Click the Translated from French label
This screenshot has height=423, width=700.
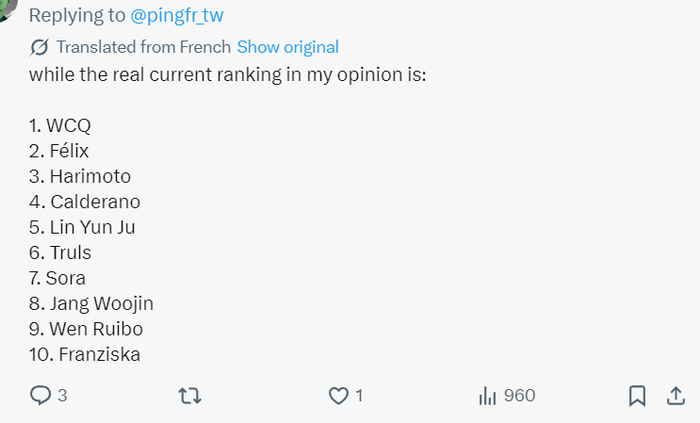(x=144, y=47)
